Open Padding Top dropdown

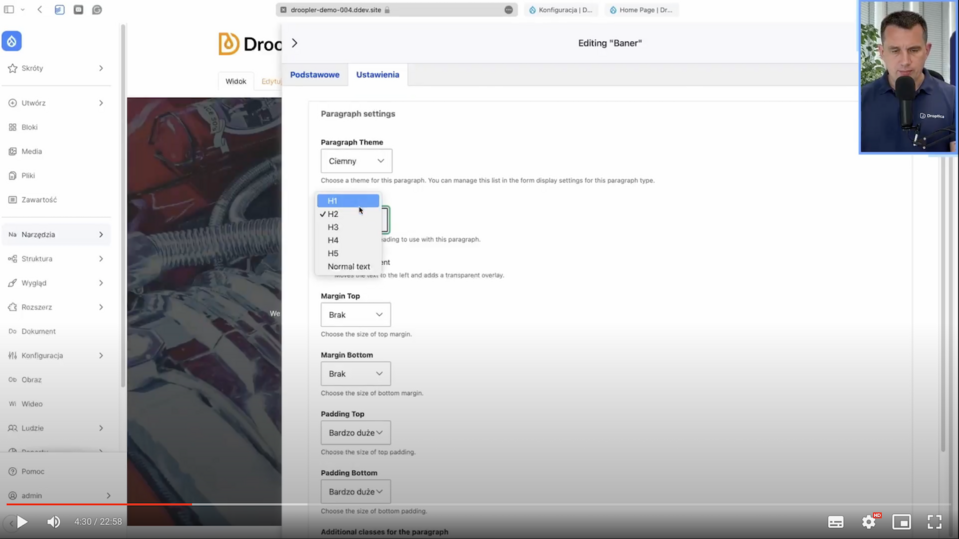click(355, 433)
